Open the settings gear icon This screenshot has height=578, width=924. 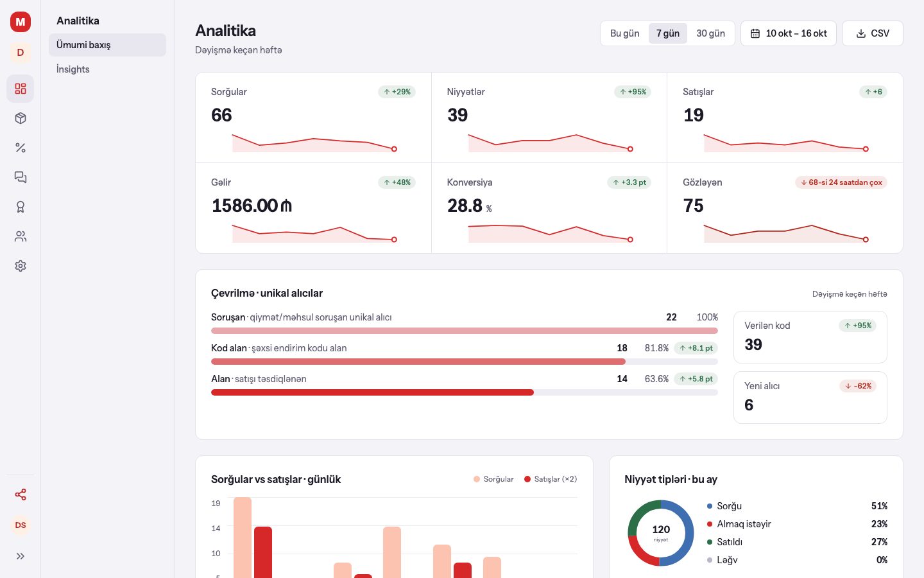(21, 266)
